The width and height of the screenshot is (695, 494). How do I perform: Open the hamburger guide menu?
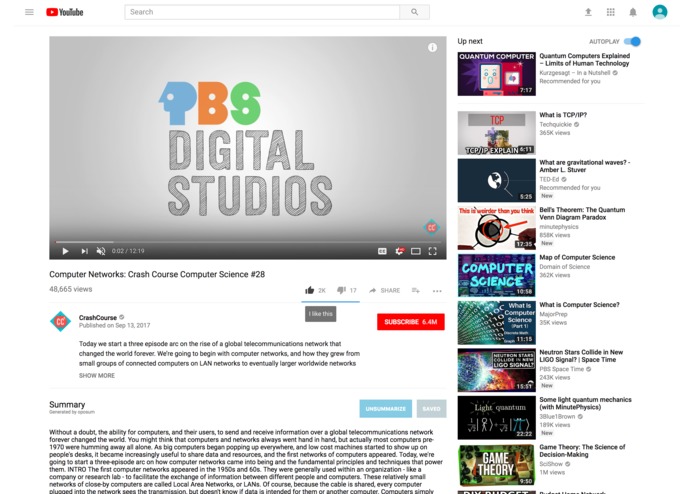(29, 12)
